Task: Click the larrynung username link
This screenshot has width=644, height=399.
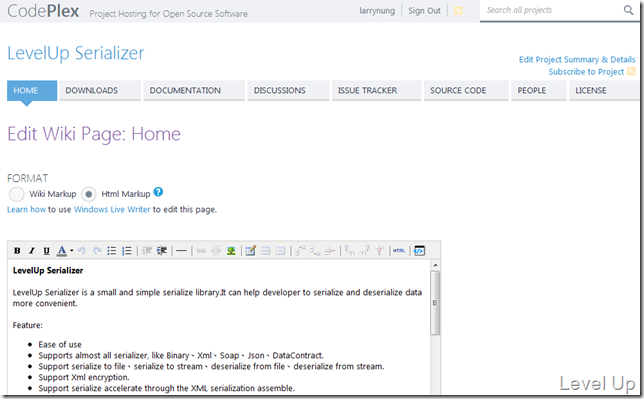Action: pos(377,11)
